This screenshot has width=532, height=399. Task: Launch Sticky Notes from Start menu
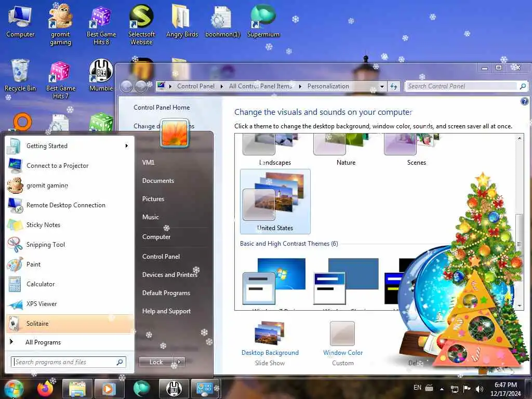click(x=70, y=224)
